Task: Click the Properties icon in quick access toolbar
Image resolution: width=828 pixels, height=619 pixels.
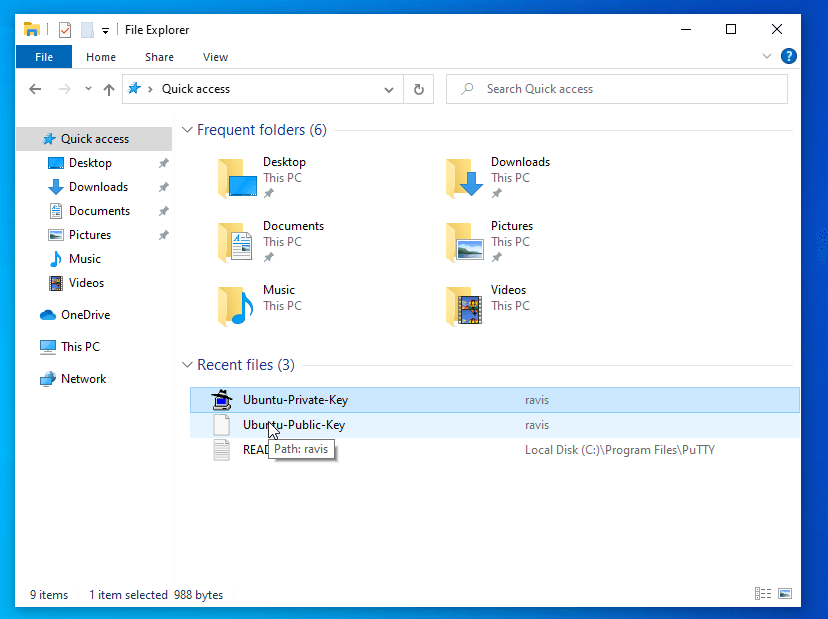Action: tap(65, 30)
